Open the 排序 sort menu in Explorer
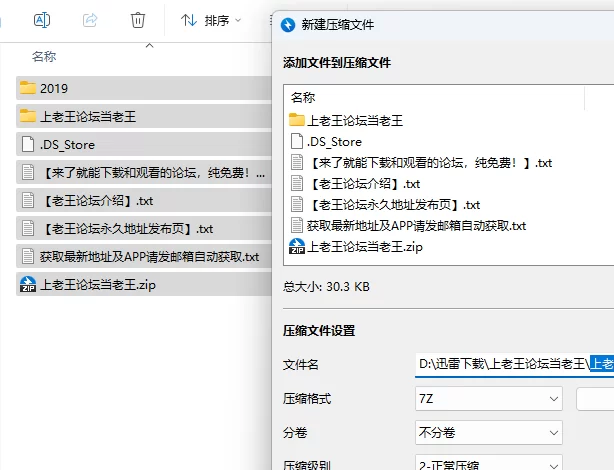This screenshot has height=470, width=614. point(211,20)
